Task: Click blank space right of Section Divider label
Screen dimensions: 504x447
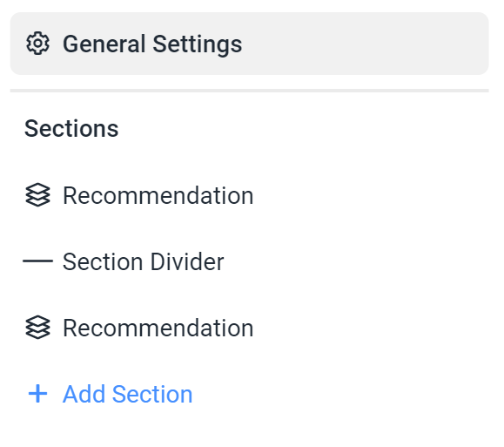Action: (x=353, y=261)
